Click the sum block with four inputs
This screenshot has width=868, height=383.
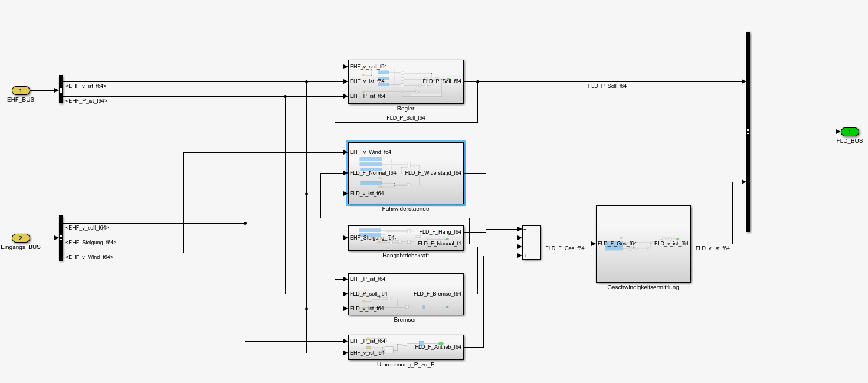tap(531, 242)
